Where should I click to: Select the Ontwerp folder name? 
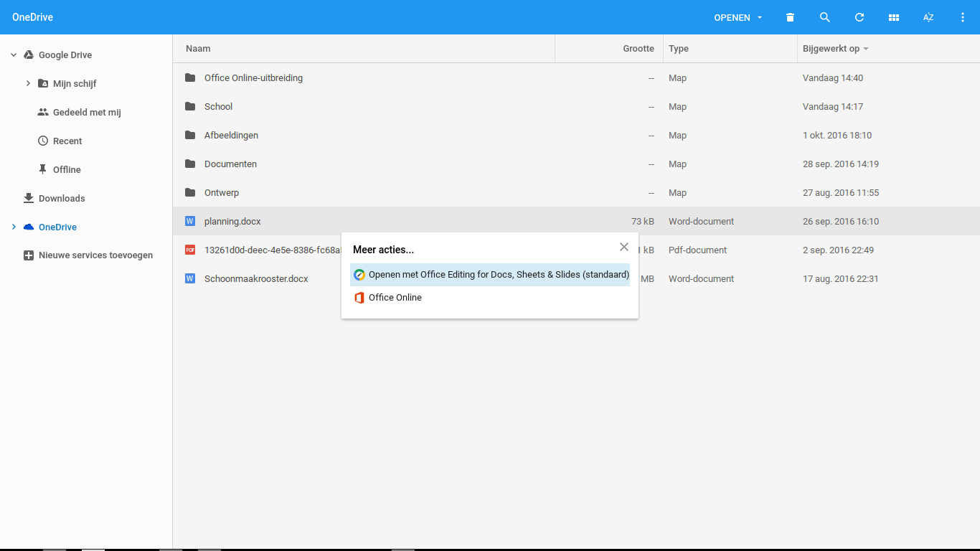222,192
